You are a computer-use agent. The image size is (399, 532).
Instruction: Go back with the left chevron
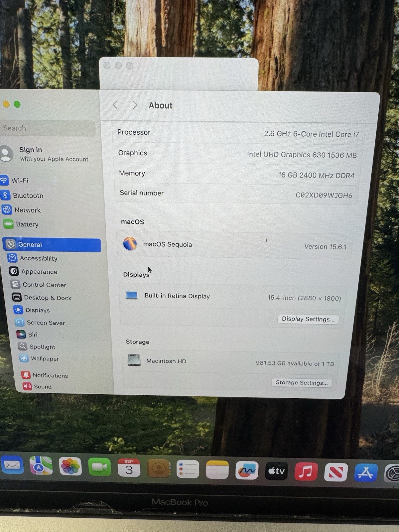click(115, 105)
